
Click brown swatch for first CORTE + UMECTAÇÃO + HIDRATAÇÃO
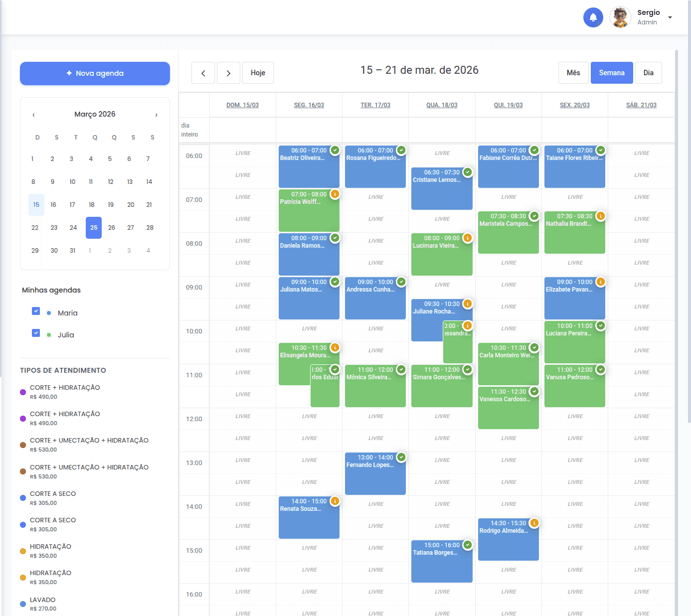(23, 445)
